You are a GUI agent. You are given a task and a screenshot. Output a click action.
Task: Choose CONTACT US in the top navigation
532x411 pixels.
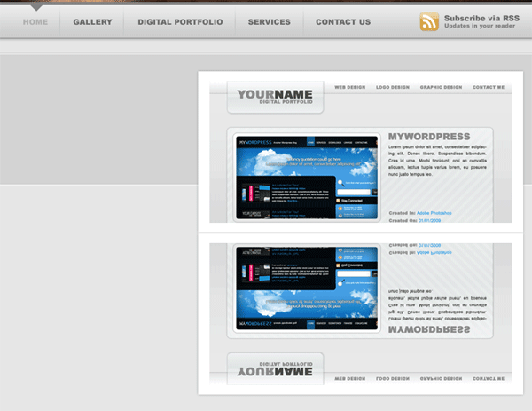pyautogui.click(x=343, y=22)
